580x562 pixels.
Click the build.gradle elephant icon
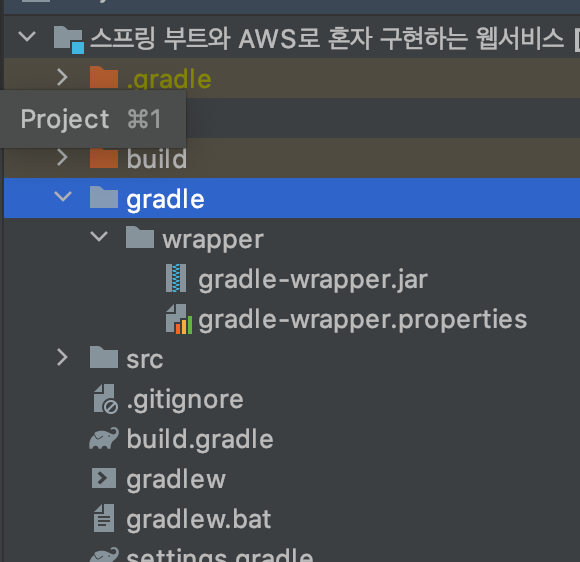click(104, 438)
